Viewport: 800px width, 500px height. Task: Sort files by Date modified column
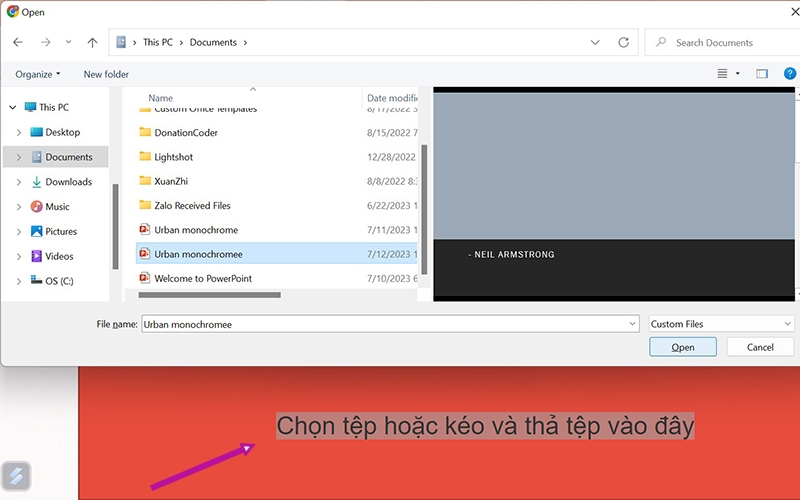tap(392, 98)
